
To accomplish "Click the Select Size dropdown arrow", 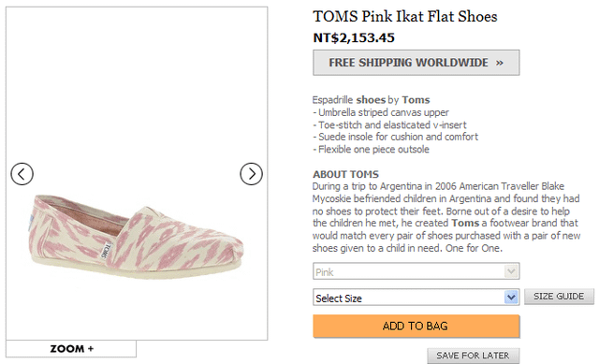I will [x=511, y=298].
